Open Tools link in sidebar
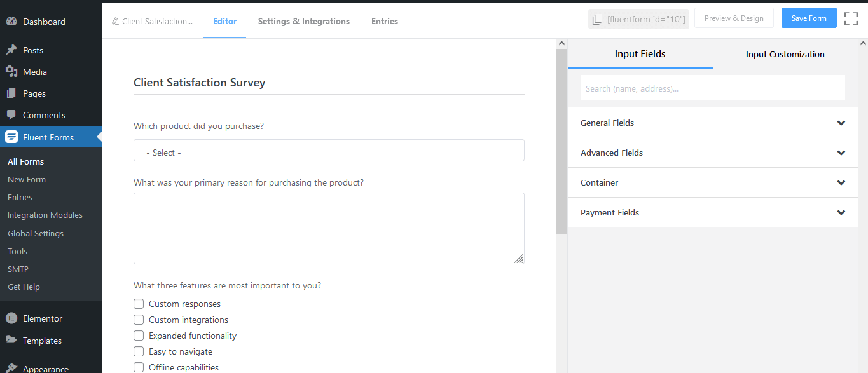 pos(17,251)
